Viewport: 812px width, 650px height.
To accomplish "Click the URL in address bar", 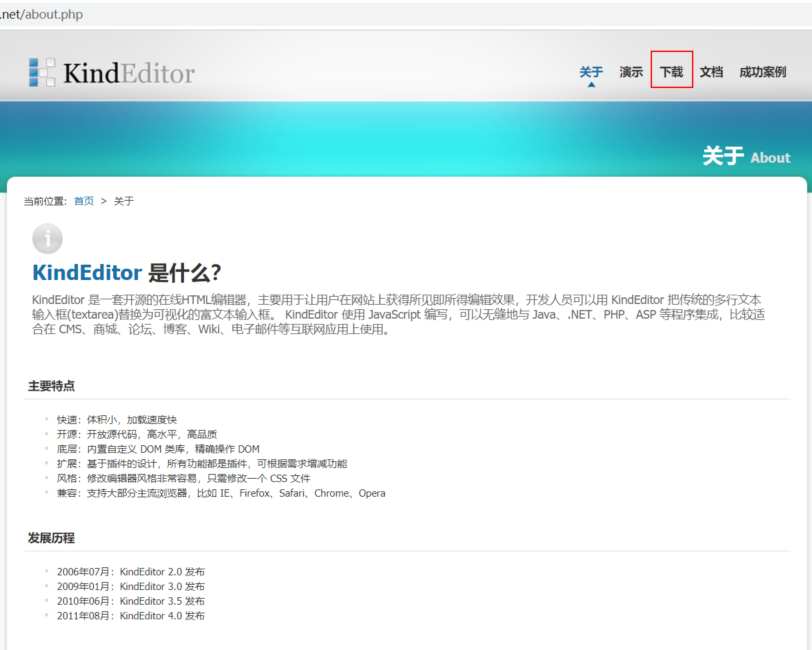I will 41,14.
